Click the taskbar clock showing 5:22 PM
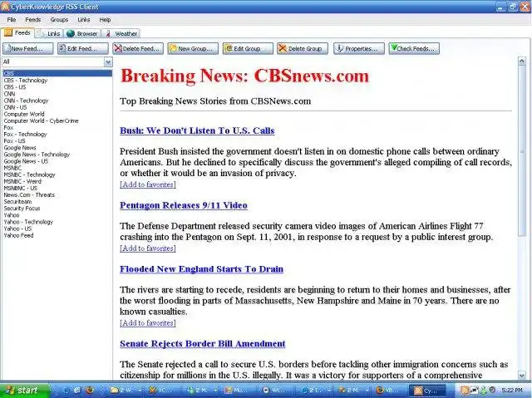 pos(512,391)
